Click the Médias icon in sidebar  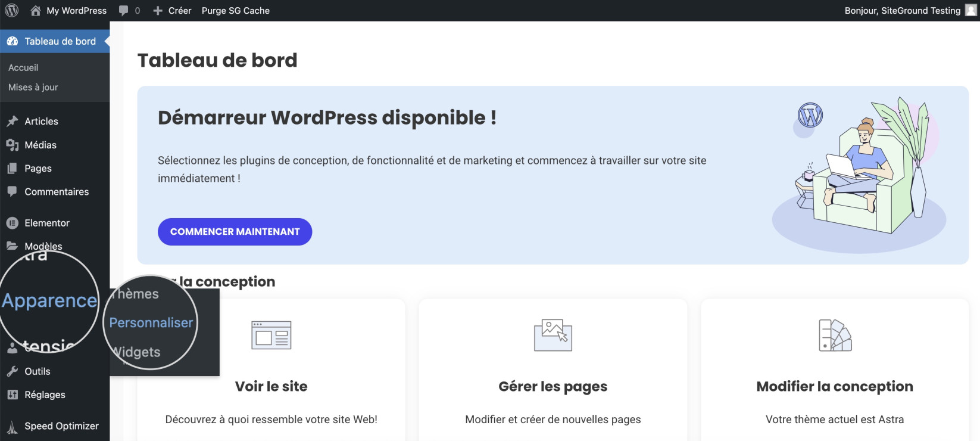pos(12,145)
